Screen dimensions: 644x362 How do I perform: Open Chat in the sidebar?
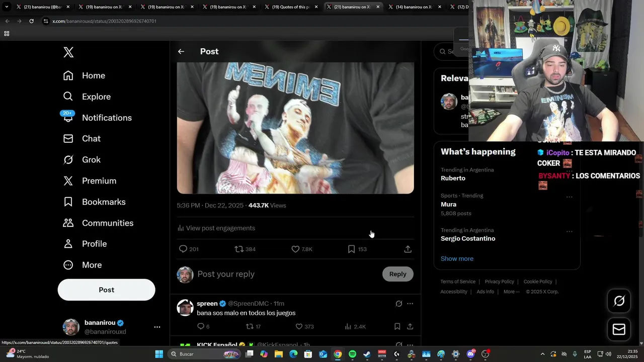tap(82, 139)
